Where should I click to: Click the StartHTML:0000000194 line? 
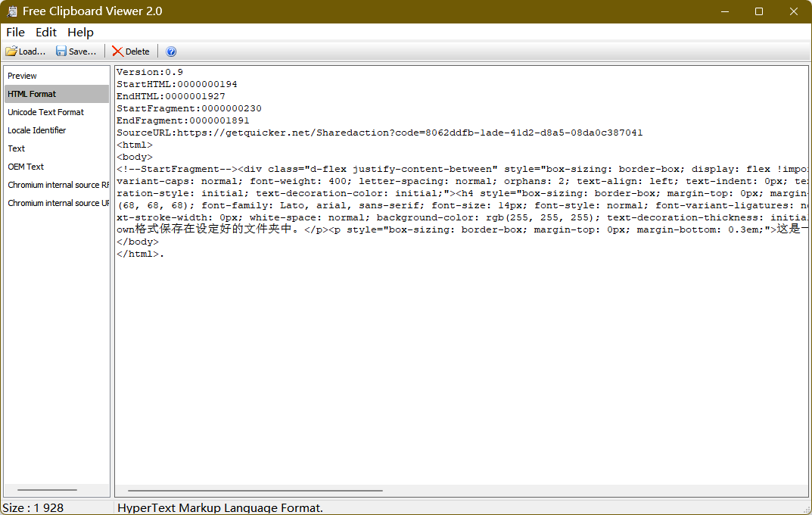coord(176,84)
